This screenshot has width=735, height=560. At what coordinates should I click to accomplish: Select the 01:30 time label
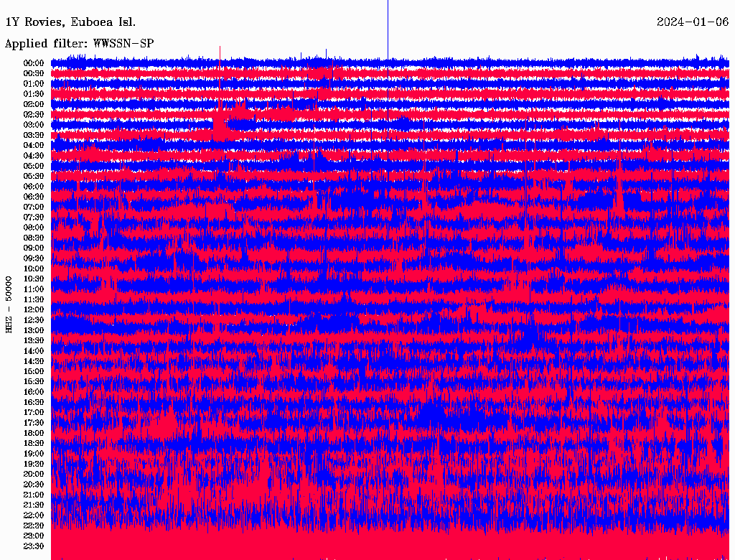coord(34,94)
